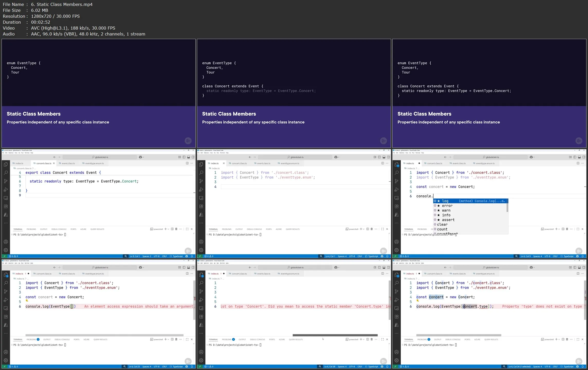588x370 pixels.
Task: Click status bar zoom magnifier in '1 selected' frame
Action: 504,366
